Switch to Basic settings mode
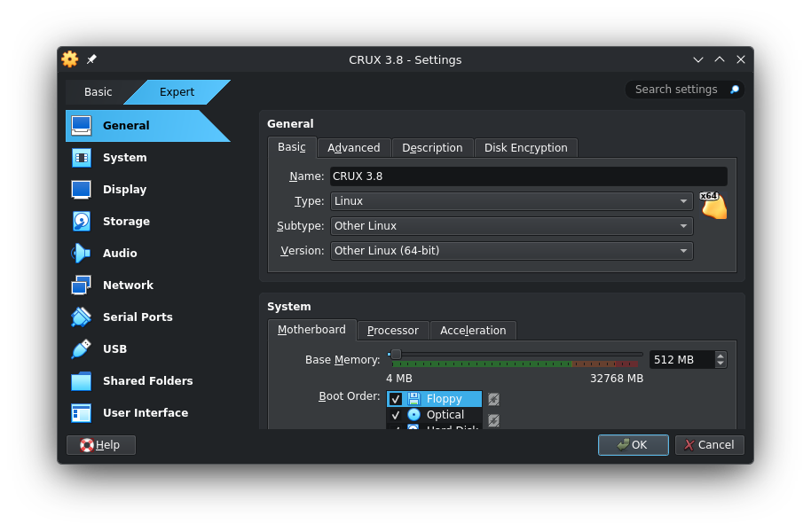 point(98,92)
